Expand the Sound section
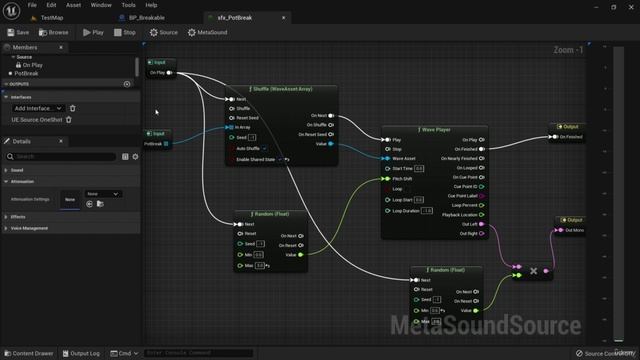640x360 pixels. coord(6,170)
